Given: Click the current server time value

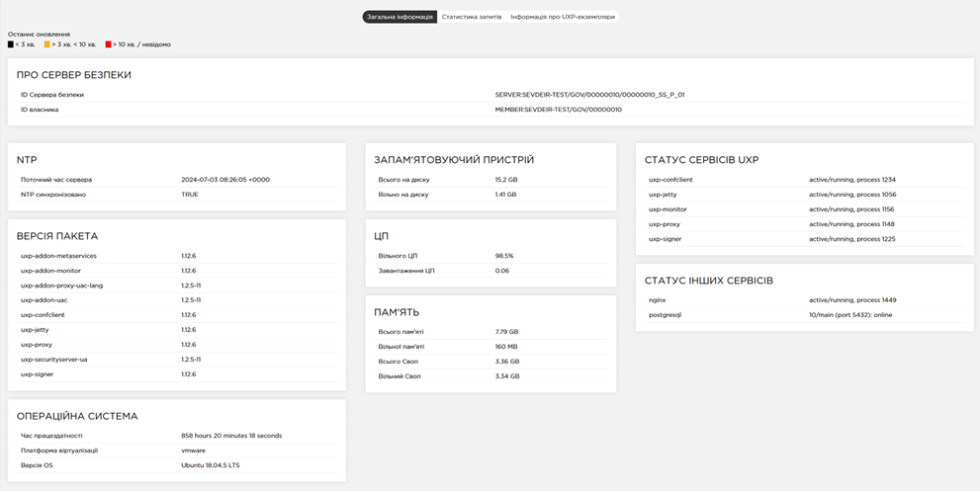Looking at the screenshot, I should coord(225,180).
